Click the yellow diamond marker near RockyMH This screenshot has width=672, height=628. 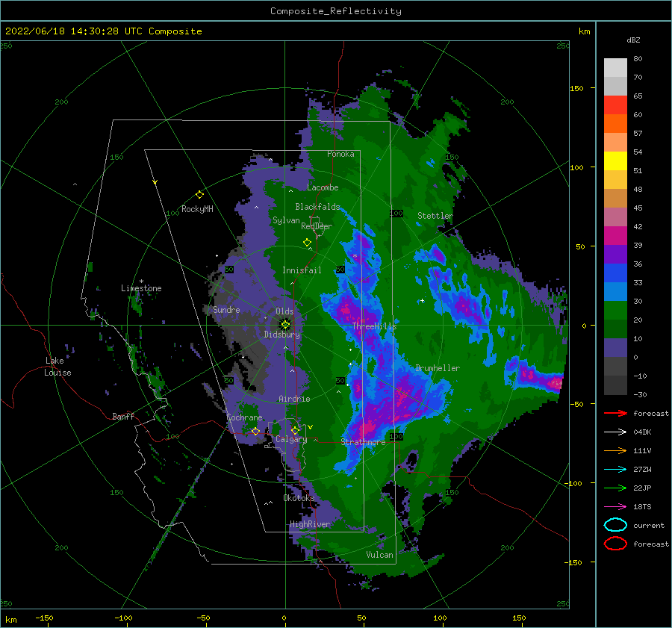(199, 195)
